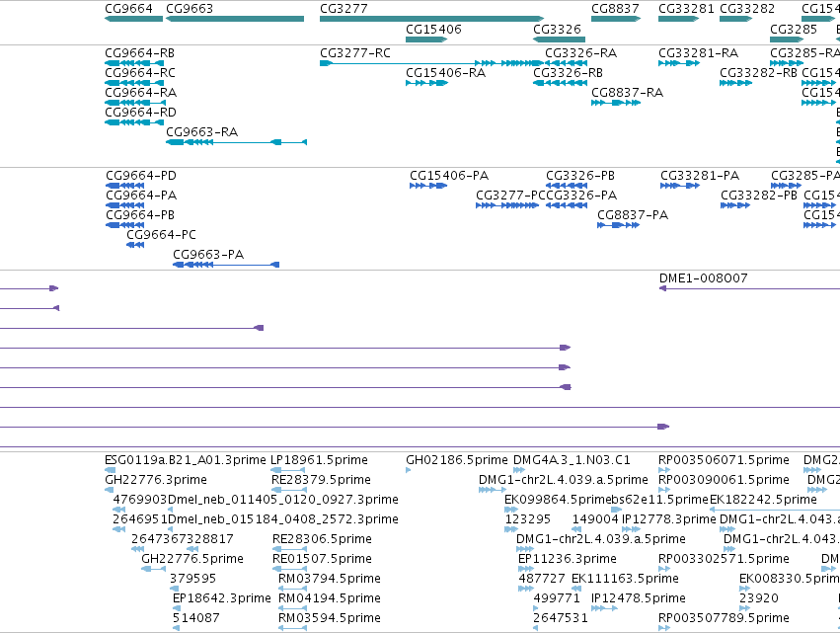Screen dimensions: 840x633
Task: Select EST EP11236.3prime
Action: click(x=526, y=569)
